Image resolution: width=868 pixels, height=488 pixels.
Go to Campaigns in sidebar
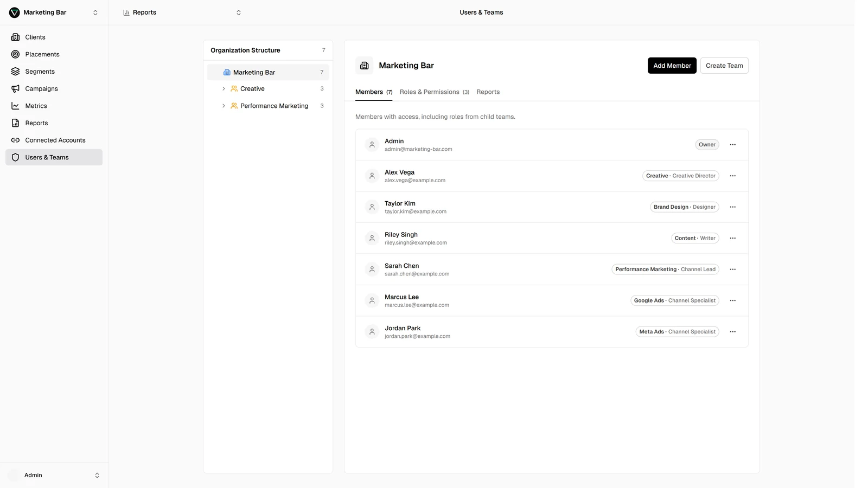coord(54,88)
